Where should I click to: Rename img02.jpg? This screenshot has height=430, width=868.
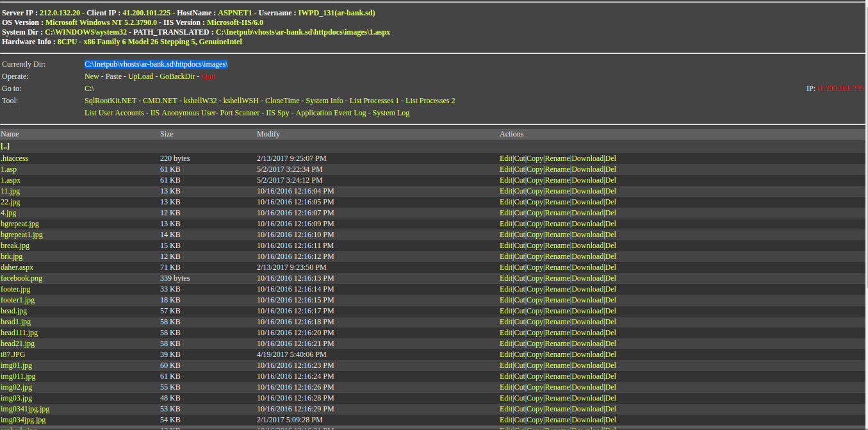tap(557, 387)
